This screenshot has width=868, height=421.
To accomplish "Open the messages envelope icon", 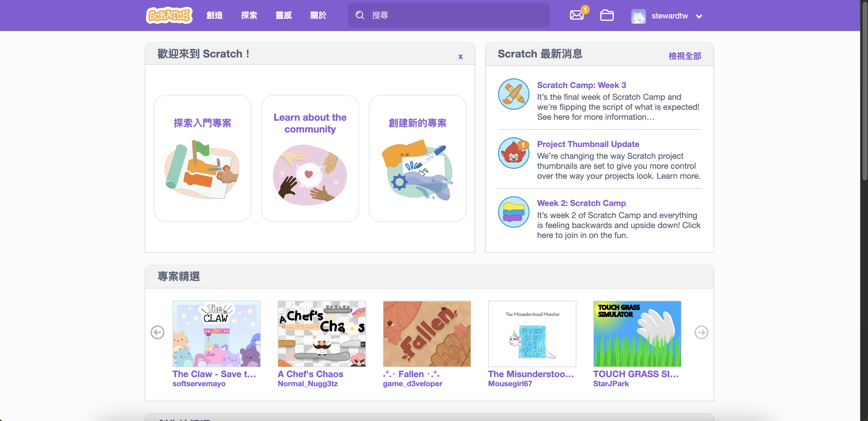I will 577,15.
